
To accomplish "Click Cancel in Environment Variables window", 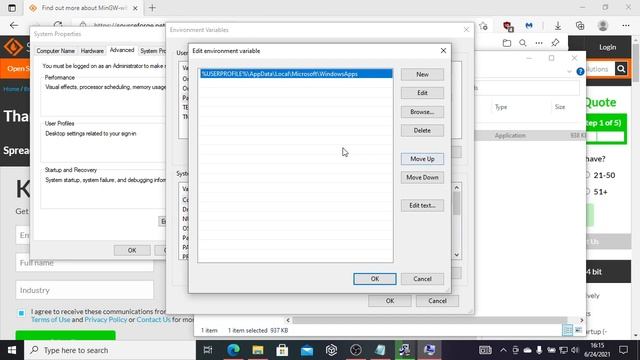I will (437, 301).
